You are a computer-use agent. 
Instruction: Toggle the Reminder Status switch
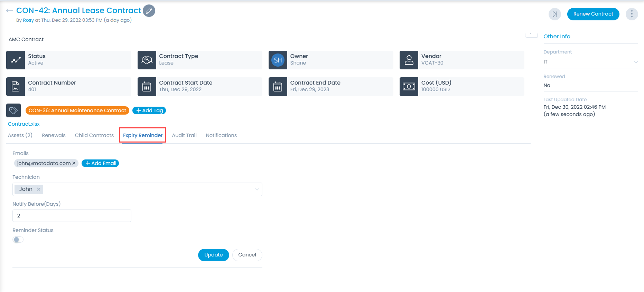[18, 240]
